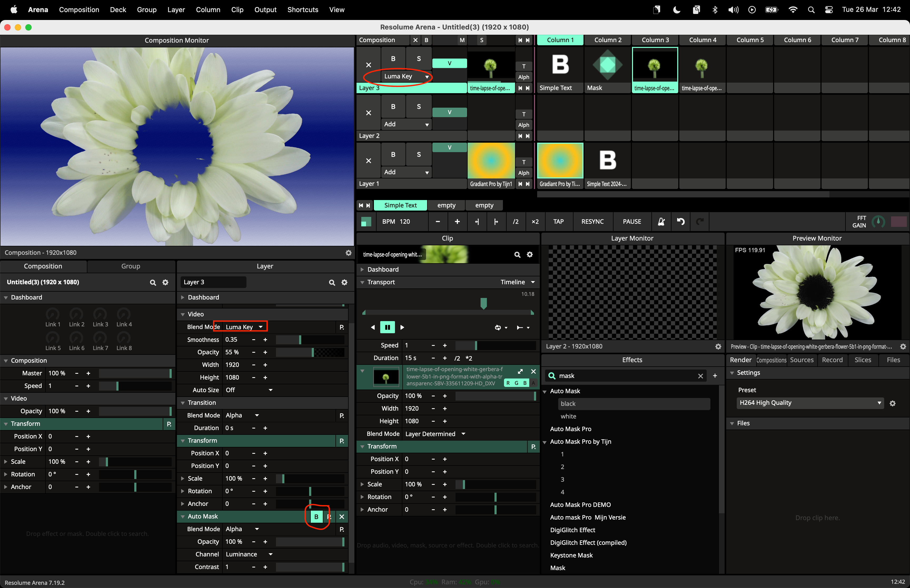Open clip settings gear icon
910x588 pixels.
tap(530, 255)
